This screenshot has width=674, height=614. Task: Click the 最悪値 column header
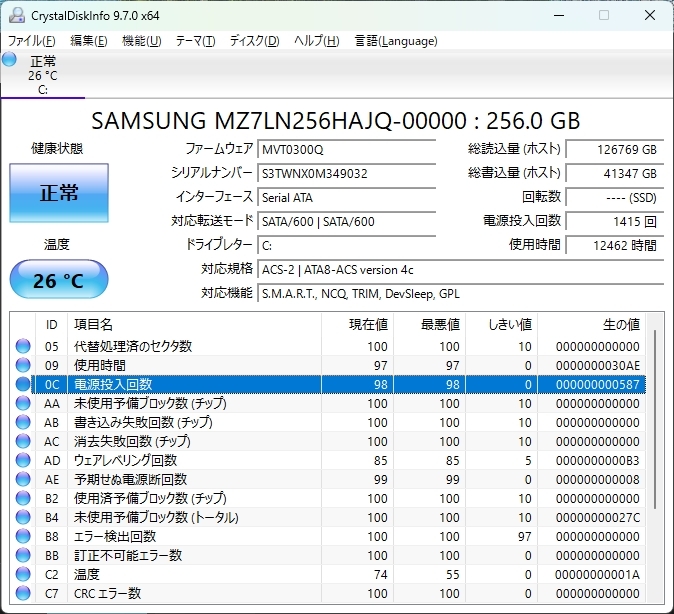429,324
